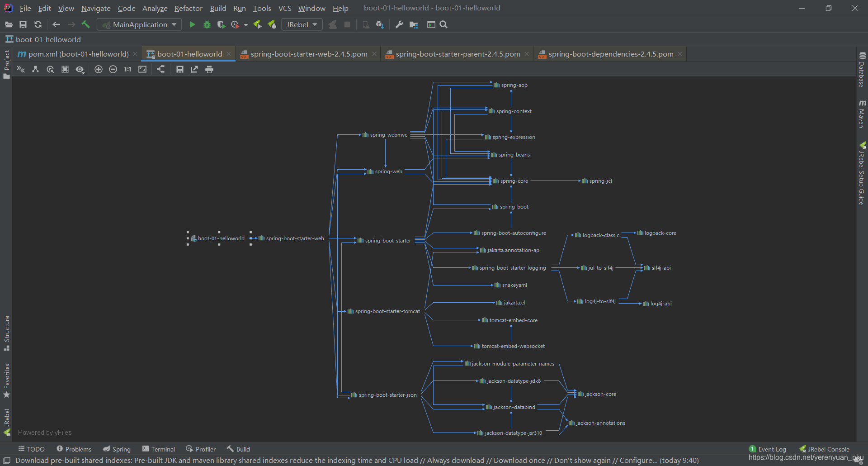
Task: Toggle the Project tool window panel
Action: tap(6, 64)
